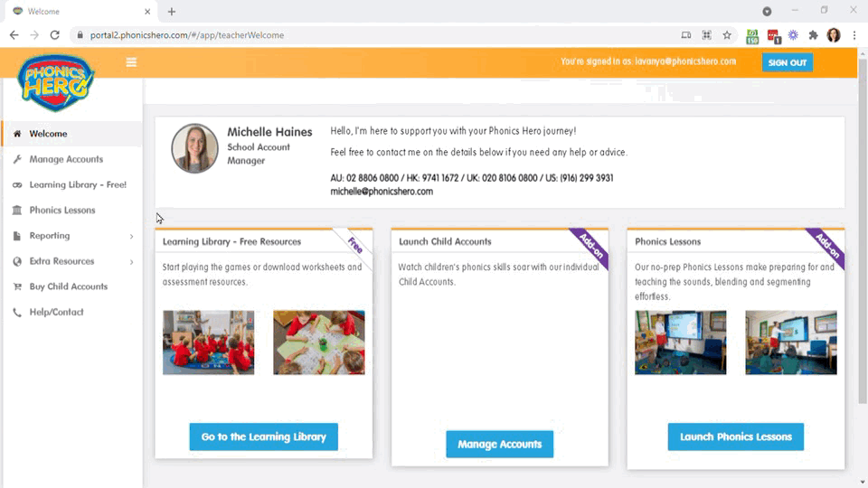868x488 pixels.
Task: Click the cart icon beside Buy Child Accounts
Action: click(17, 286)
